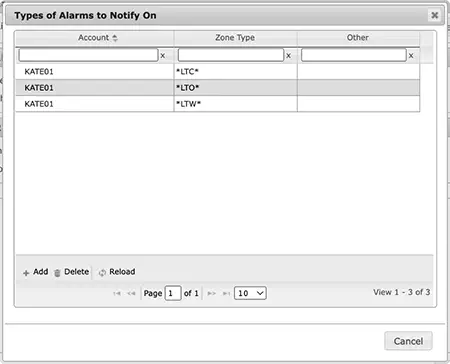The height and width of the screenshot is (364, 450).
Task: Select the KATE01 row with *LTO*
Action: pyautogui.click(x=217, y=88)
